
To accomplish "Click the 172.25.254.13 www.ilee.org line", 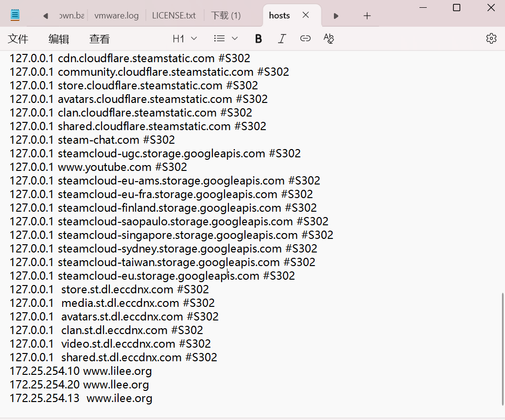I will 81,398.
